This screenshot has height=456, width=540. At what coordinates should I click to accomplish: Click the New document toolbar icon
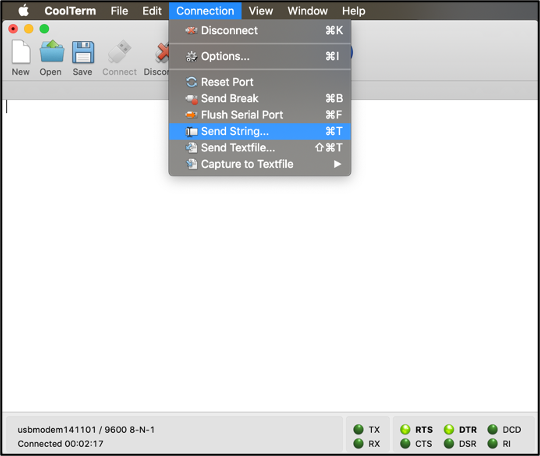pyautogui.click(x=21, y=52)
